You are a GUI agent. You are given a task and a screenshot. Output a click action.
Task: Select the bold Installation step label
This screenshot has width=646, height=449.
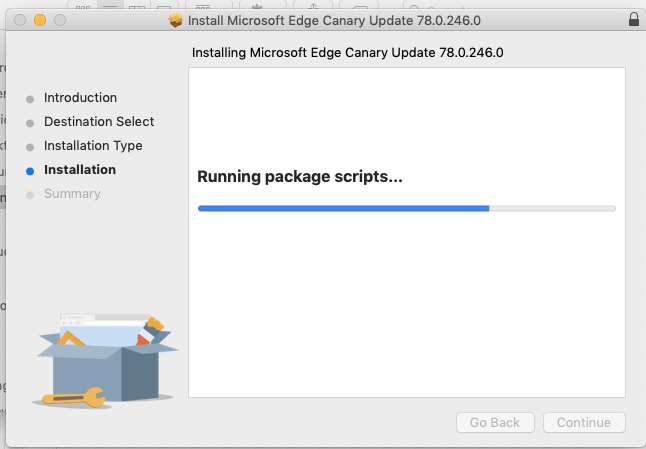click(80, 170)
